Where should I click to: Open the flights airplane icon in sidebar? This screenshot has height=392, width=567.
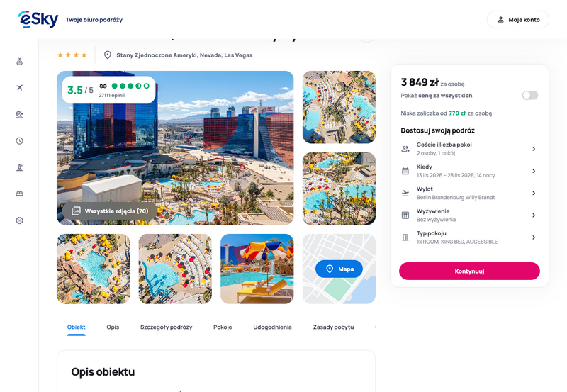[x=20, y=87]
